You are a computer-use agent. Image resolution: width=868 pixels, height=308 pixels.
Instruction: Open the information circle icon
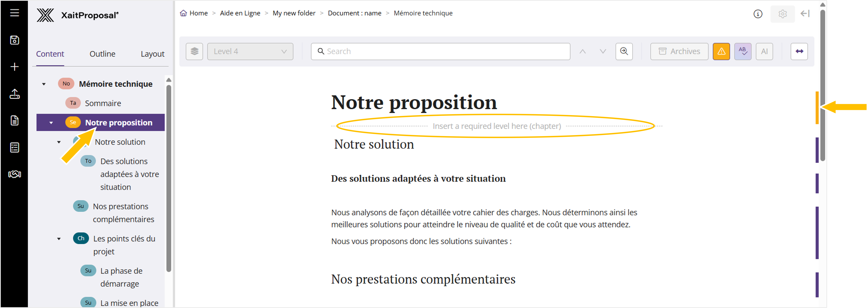pos(757,14)
